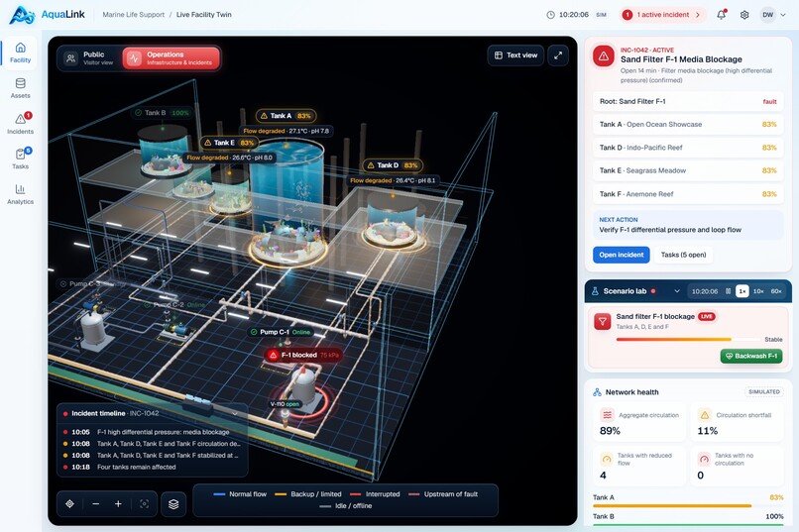
Task: Expand the twin view to fullscreen
Action: pos(558,55)
